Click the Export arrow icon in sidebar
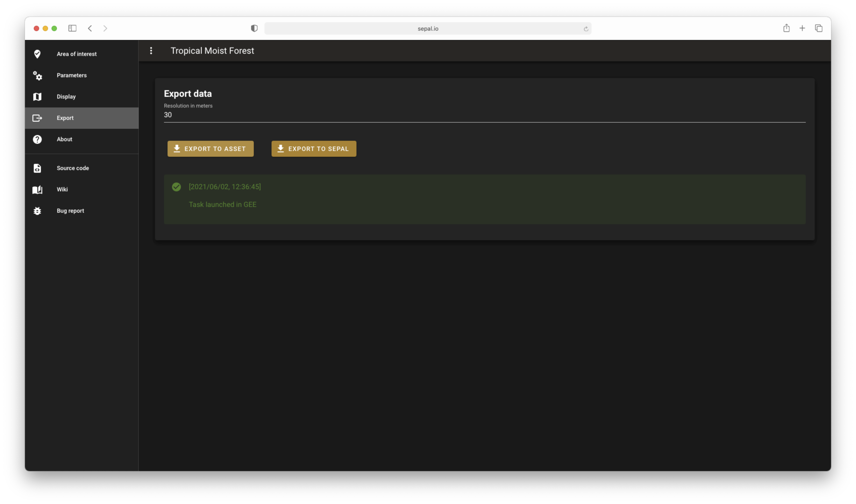 (37, 118)
